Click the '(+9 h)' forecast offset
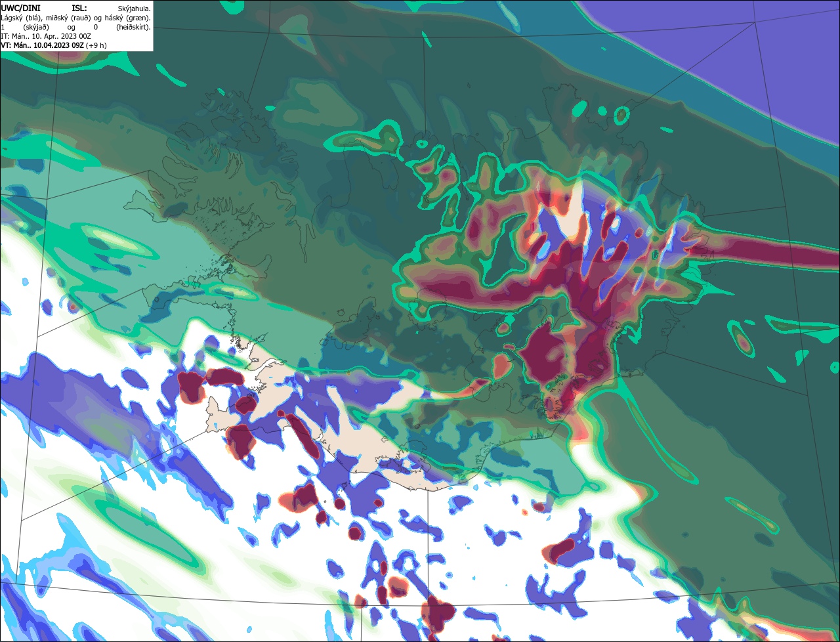The height and width of the screenshot is (642, 840). [96, 46]
